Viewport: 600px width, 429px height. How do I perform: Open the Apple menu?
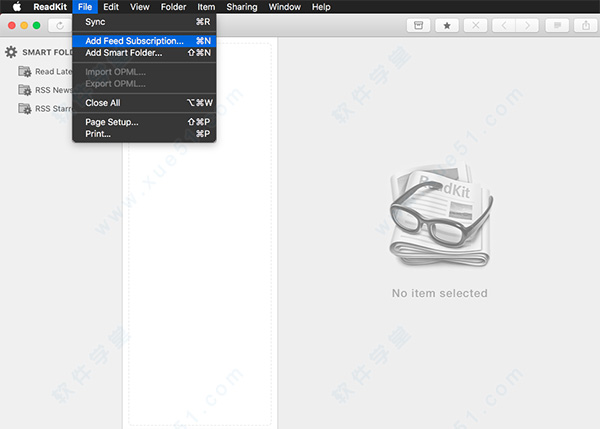click(x=17, y=7)
